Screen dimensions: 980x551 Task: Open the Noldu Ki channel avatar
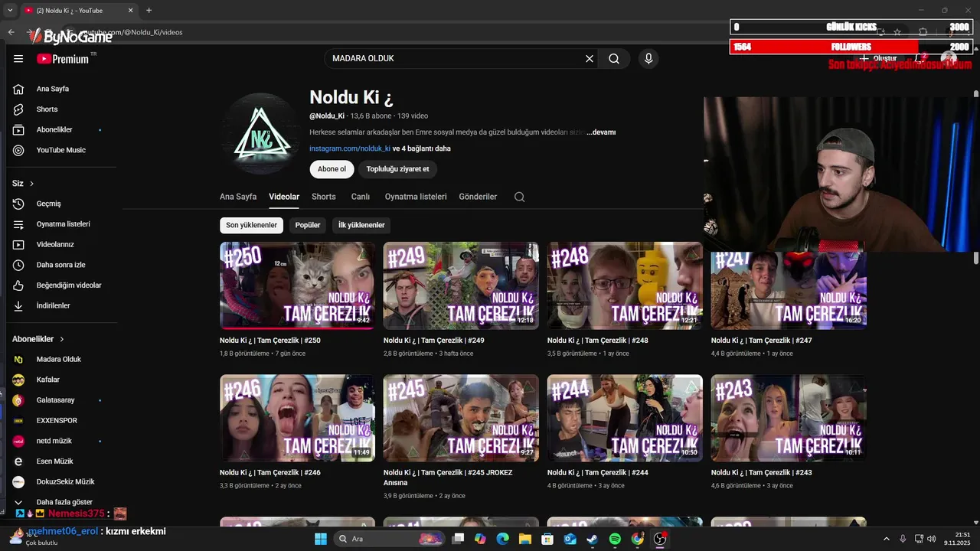(x=262, y=132)
